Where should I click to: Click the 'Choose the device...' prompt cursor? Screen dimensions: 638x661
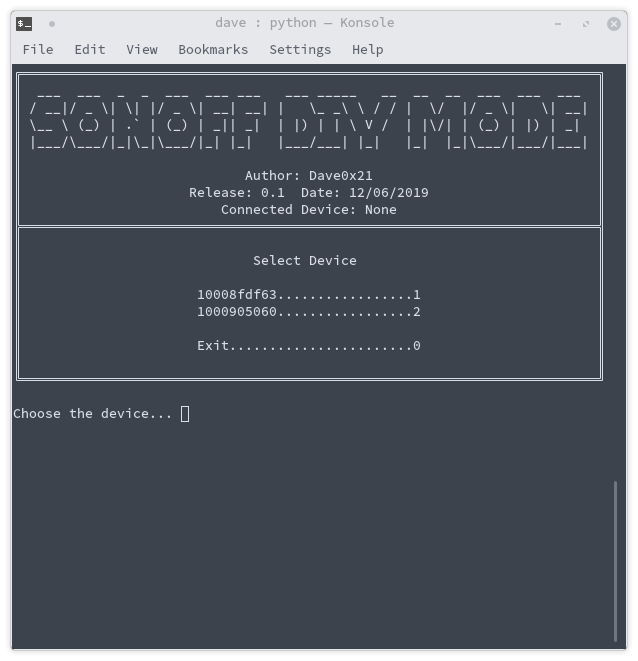pyautogui.click(x=185, y=414)
